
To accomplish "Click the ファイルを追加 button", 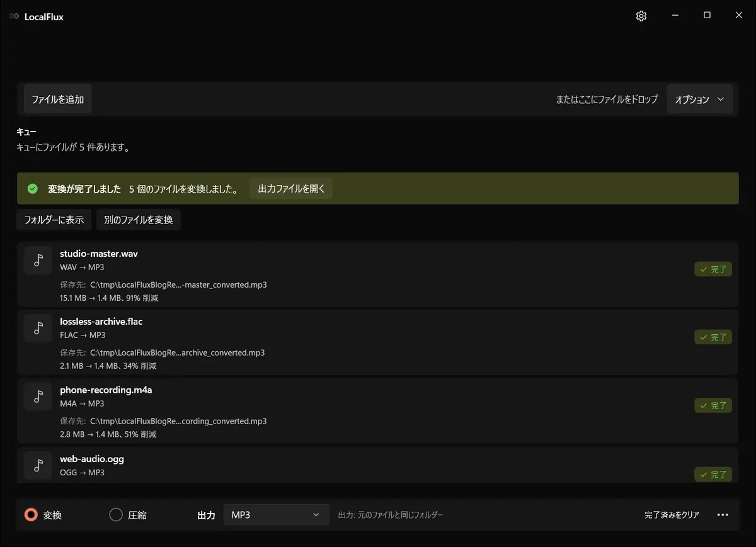I will point(58,99).
